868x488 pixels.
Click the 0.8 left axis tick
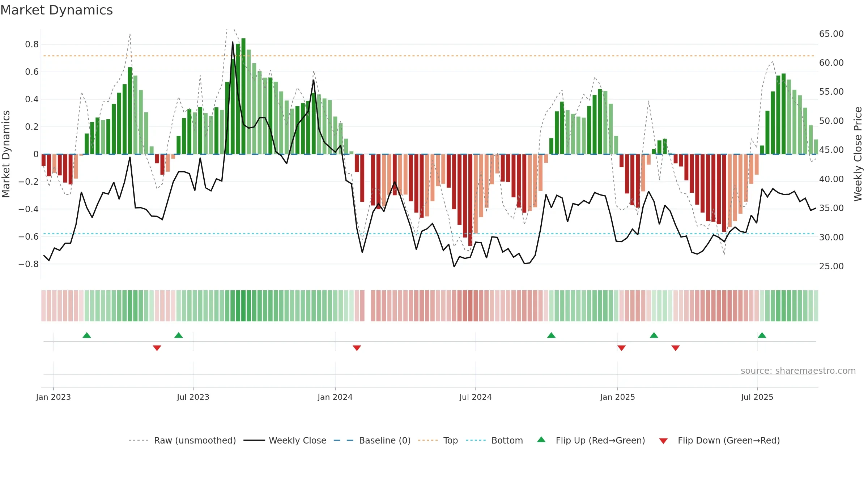[x=32, y=44]
